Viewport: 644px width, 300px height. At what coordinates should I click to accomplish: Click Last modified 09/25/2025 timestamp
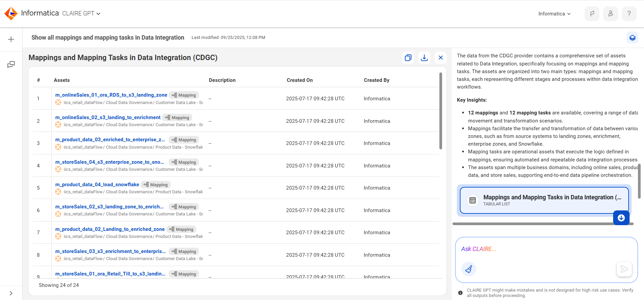[228, 38]
